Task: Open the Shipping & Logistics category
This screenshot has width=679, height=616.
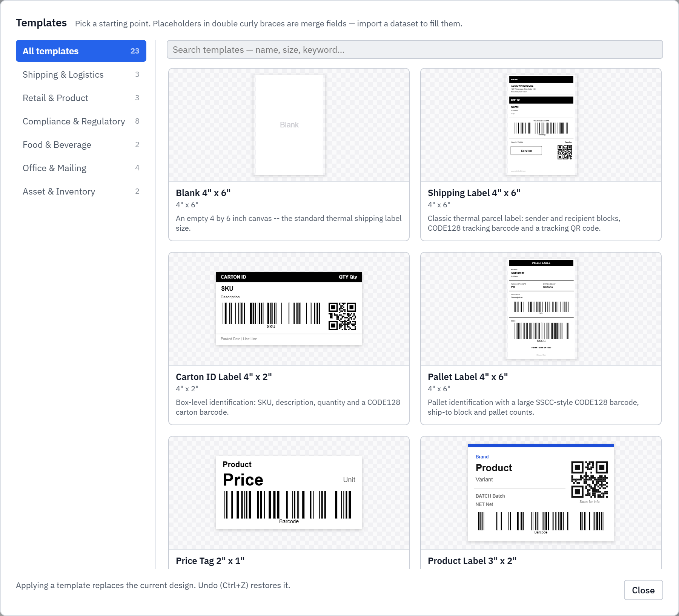Action: click(81, 75)
